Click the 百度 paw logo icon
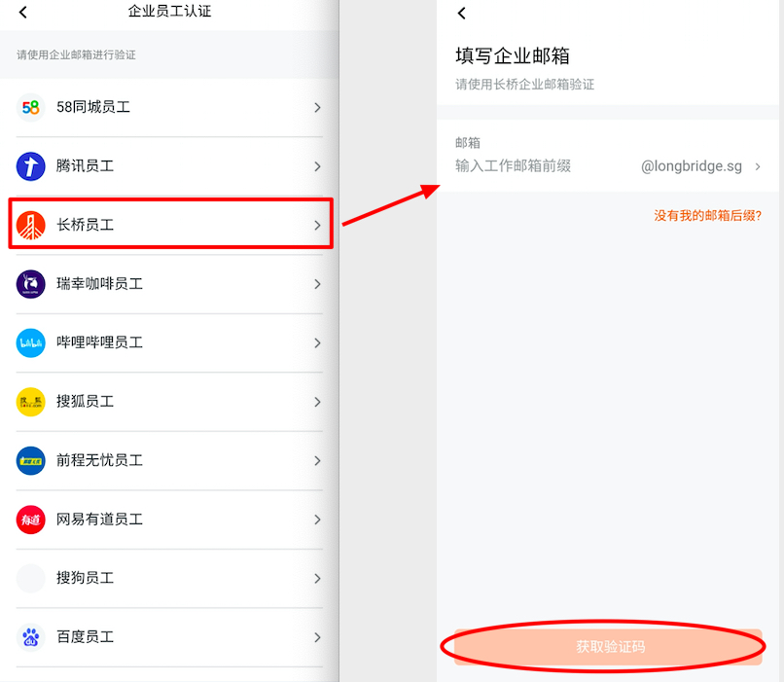Screen dimensions: 784x682 coord(30,637)
